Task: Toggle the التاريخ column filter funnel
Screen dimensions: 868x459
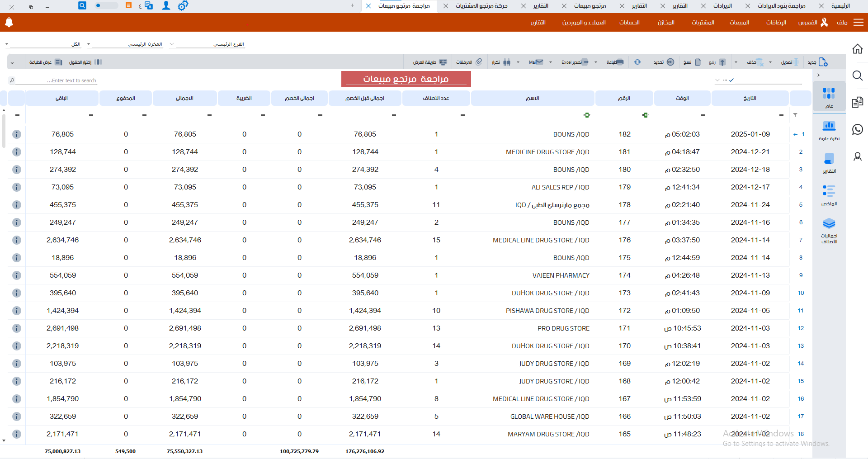Action: pos(795,115)
